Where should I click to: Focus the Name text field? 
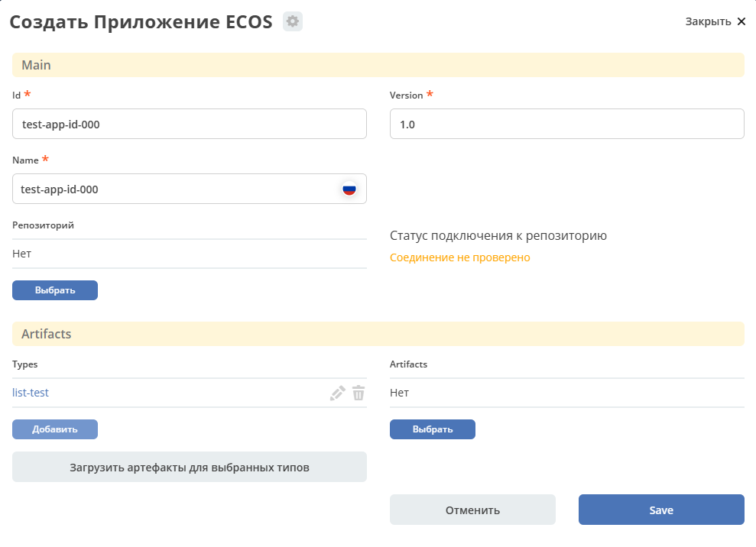[x=176, y=189]
